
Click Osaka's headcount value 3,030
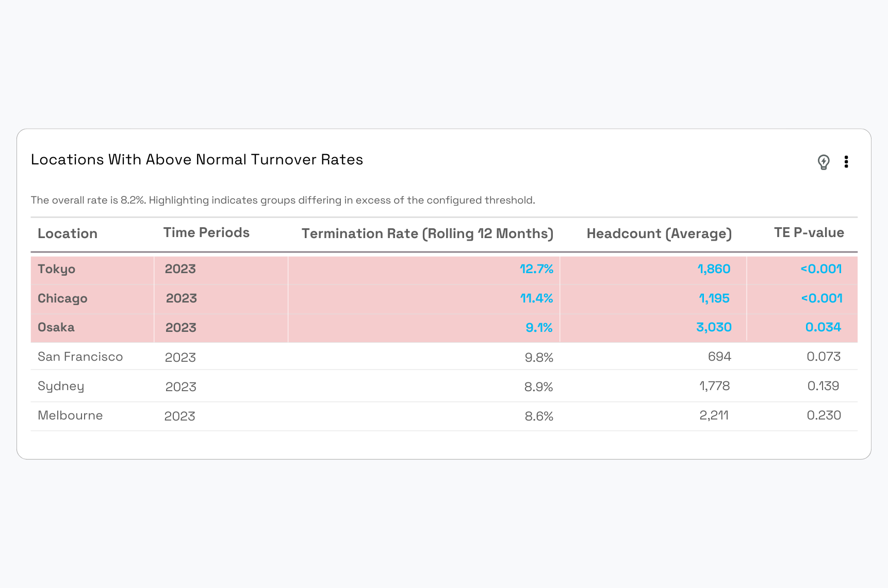point(714,327)
